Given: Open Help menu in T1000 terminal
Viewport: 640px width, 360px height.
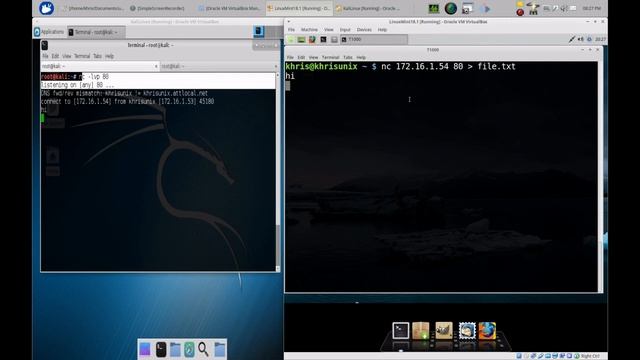Looking at the screenshot, I should coord(361,58).
